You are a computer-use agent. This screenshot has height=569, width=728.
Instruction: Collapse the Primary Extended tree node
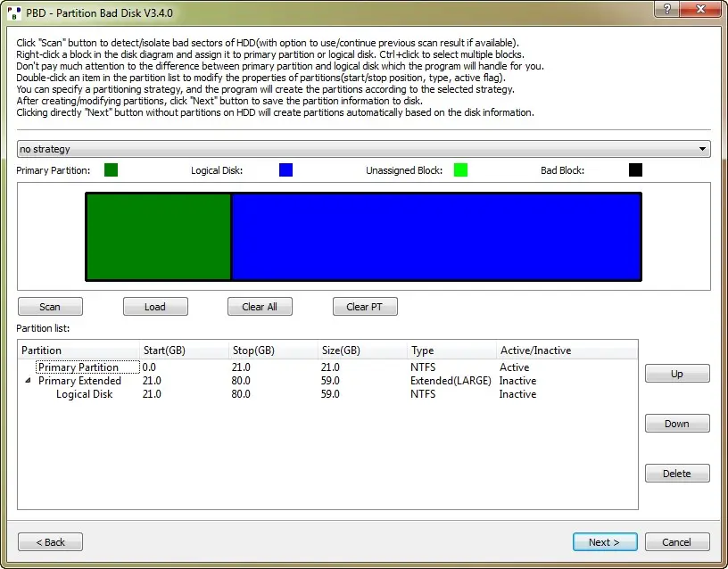pyautogui.click(x=28, y=380)
